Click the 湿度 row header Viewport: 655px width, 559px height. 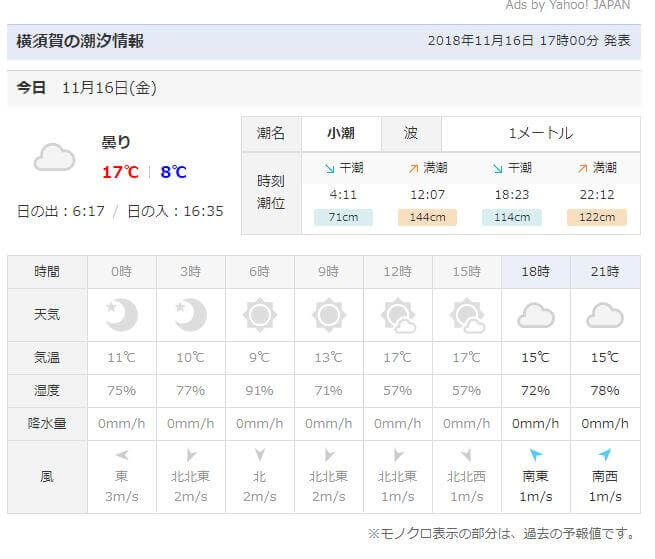point(47,391)
